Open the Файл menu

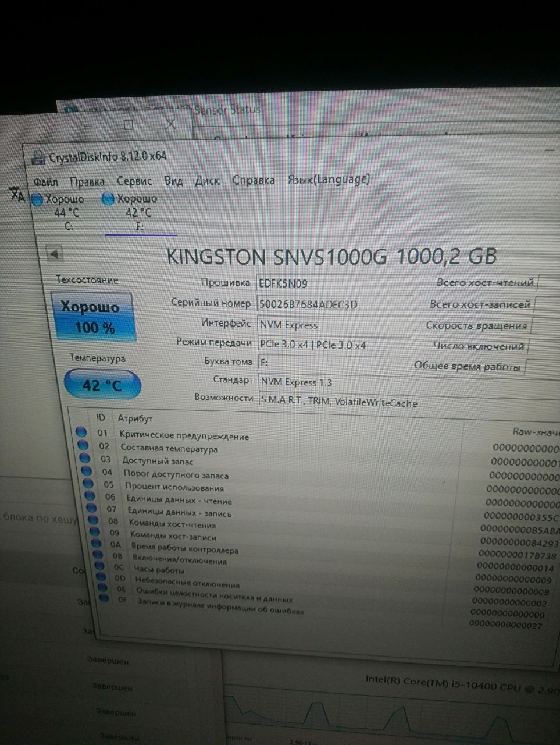(x=46, y=182)
